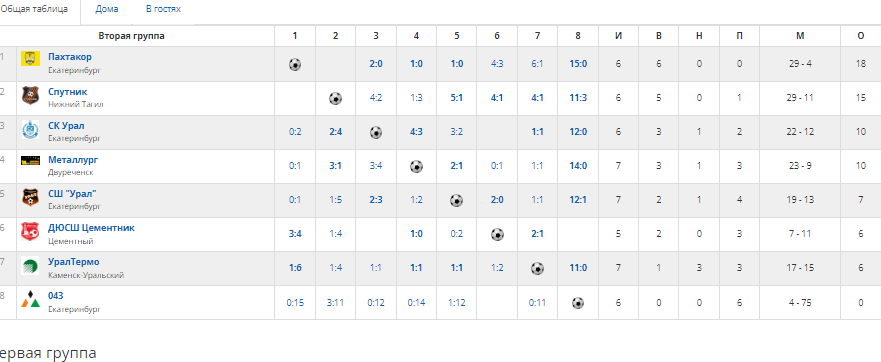This screenshot has height=362, width=881.
Task: Click the Металлург team logo
Action: pos(30,161)
